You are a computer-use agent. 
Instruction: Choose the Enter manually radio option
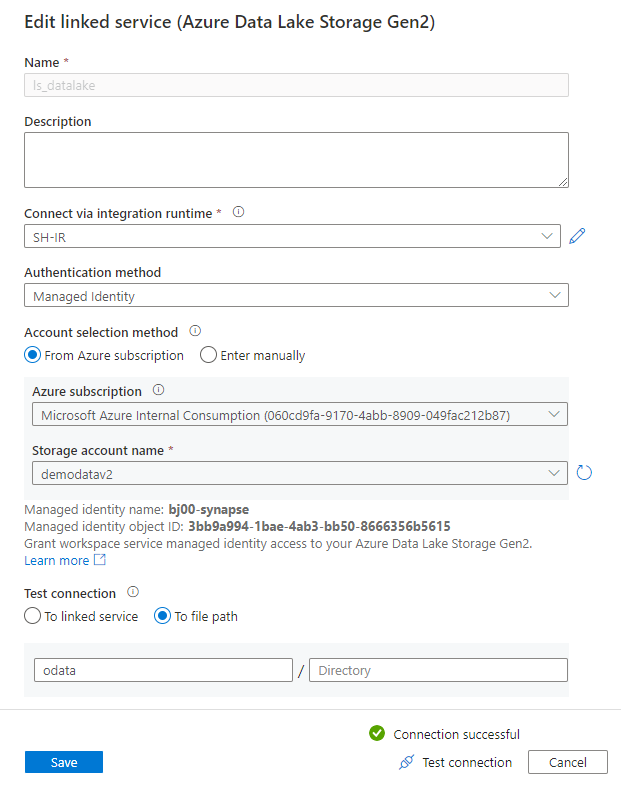point(209,355)
